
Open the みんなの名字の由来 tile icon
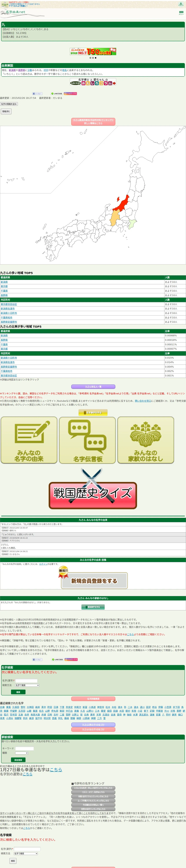tap(29, 440)
